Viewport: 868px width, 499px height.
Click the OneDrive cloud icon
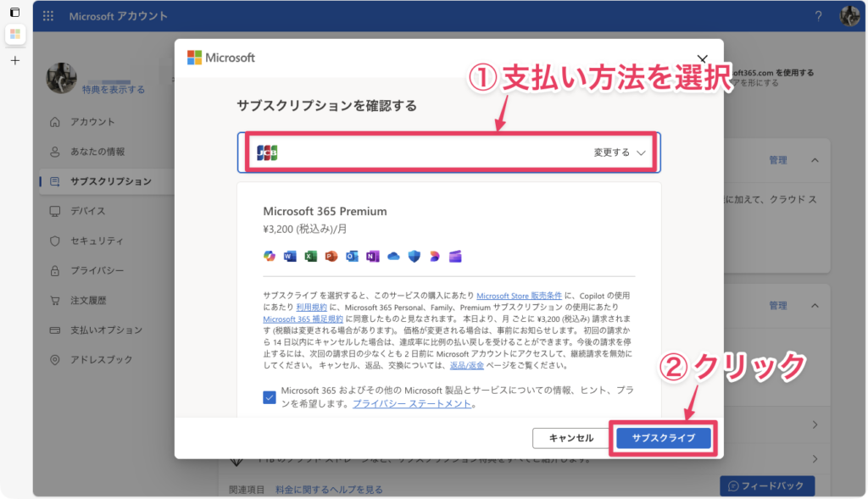coord(392,256)
